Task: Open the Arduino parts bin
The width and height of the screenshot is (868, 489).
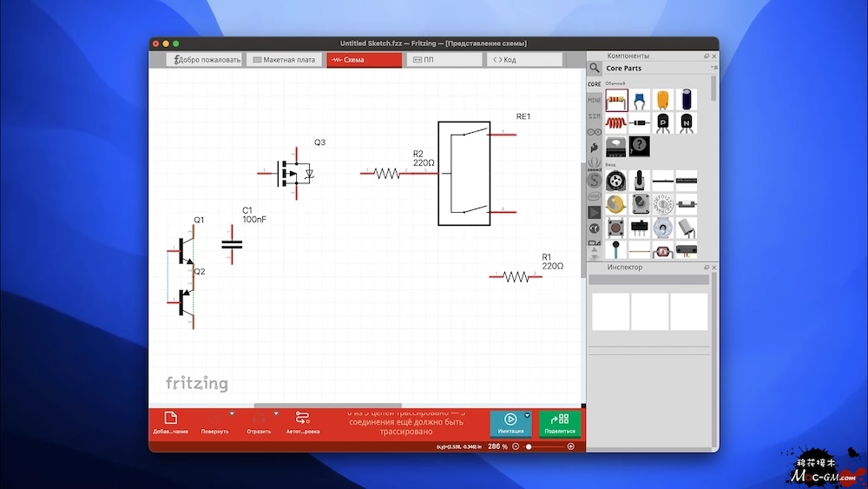Action: tap(595, 131)
